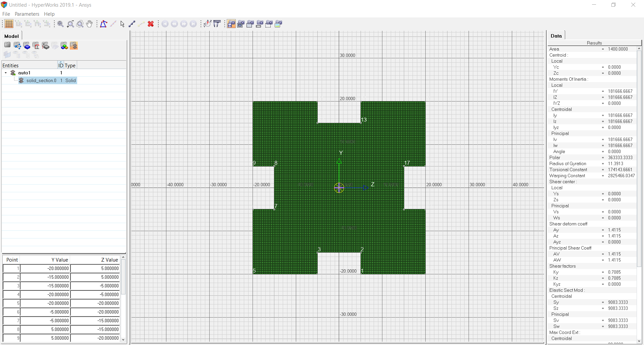This screenshot has height=345, width=644.
Task: Select the Area value 1400.0000
Action: (x=618, y=49)
